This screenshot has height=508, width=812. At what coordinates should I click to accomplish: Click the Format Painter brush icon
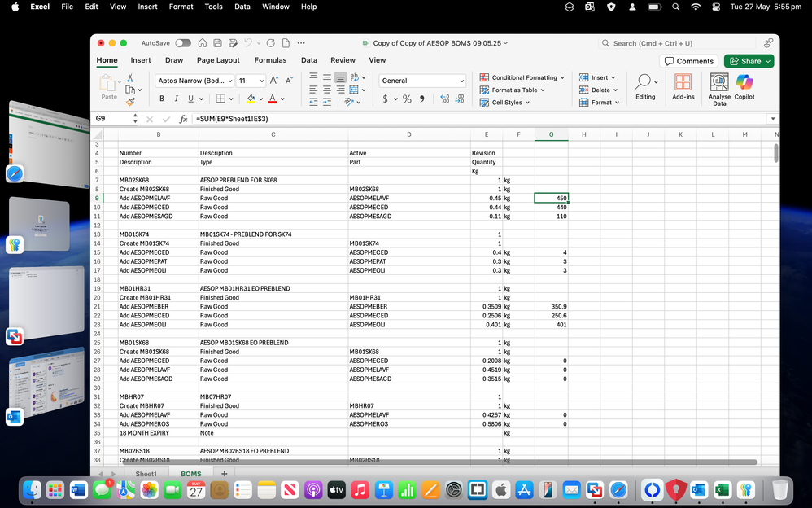point(130,102)
